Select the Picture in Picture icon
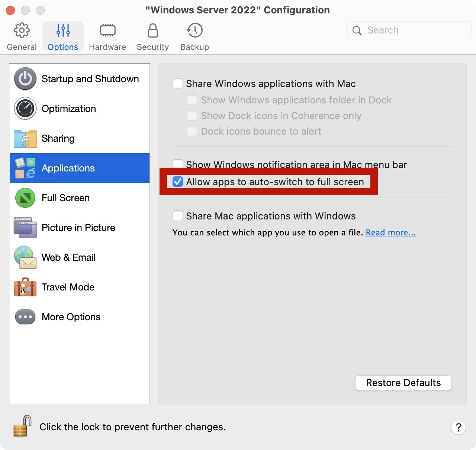This screenshot has height=450, width=476. (x=25, y=228)
